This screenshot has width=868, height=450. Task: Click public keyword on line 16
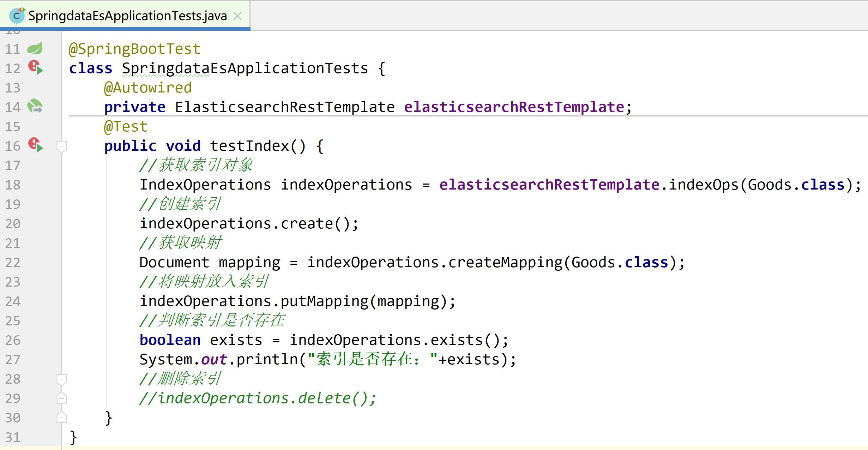(130, 146)
